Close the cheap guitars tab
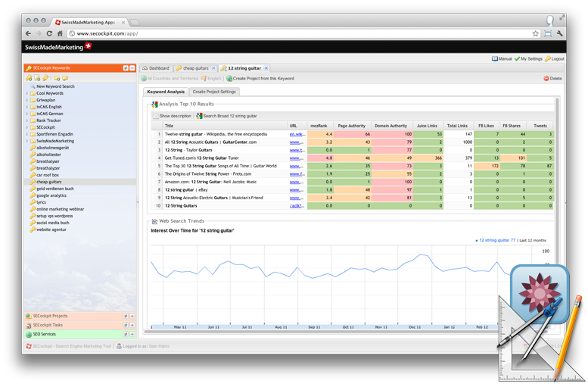 pyautogui.click(x=213, y=68)
